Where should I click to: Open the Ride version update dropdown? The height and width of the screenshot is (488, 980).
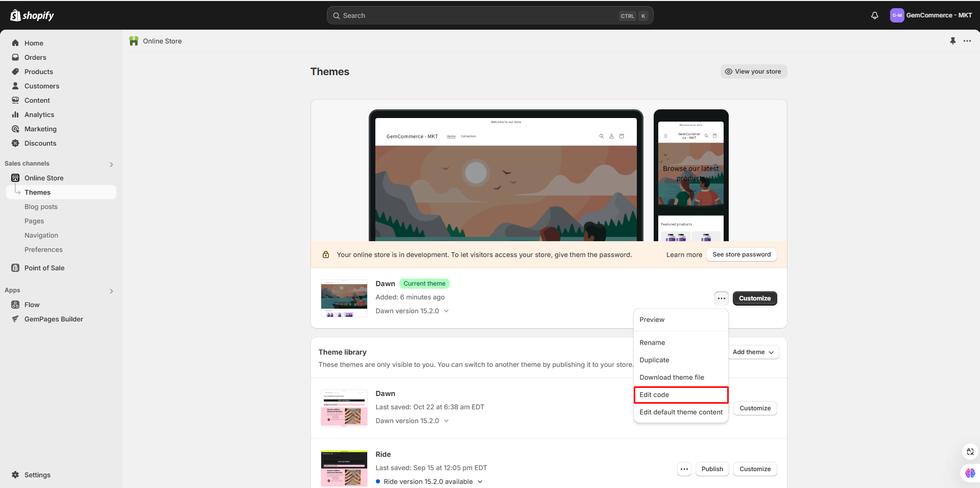click(x=480, y=482)
